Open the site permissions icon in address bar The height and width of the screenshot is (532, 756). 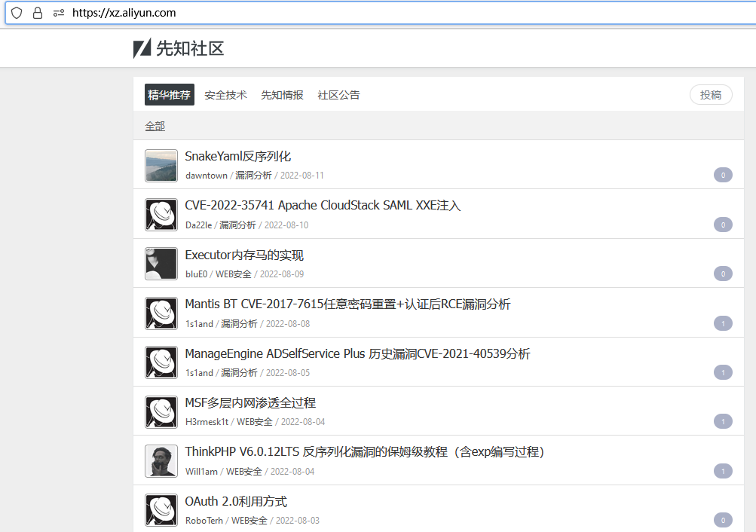click(58, 13)
